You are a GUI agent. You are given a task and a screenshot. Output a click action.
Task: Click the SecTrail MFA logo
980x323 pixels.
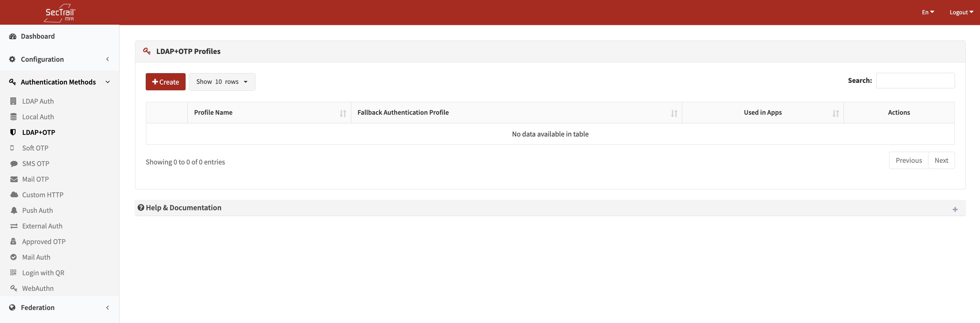point(60,13)
